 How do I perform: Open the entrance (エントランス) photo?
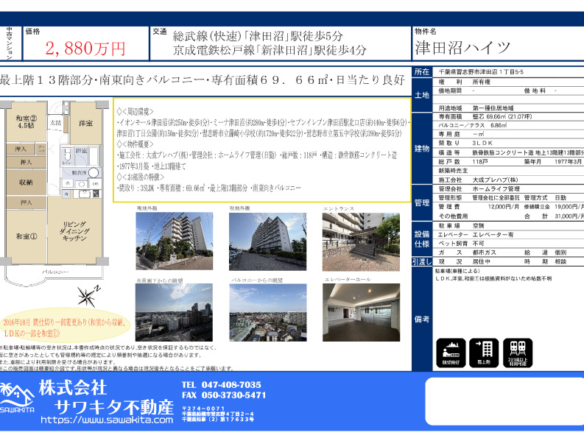point(361,242)
